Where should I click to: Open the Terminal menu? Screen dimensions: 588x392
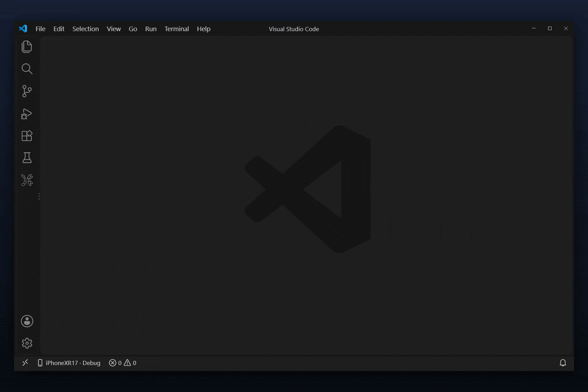click(x=176, y=28)
